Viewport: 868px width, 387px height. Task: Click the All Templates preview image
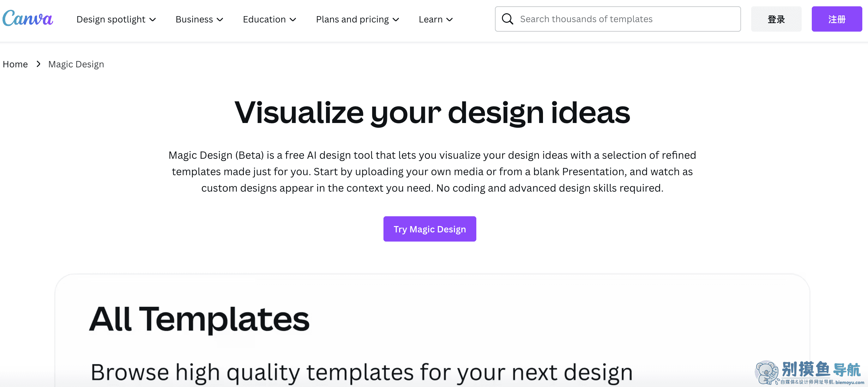coord(432,331)
